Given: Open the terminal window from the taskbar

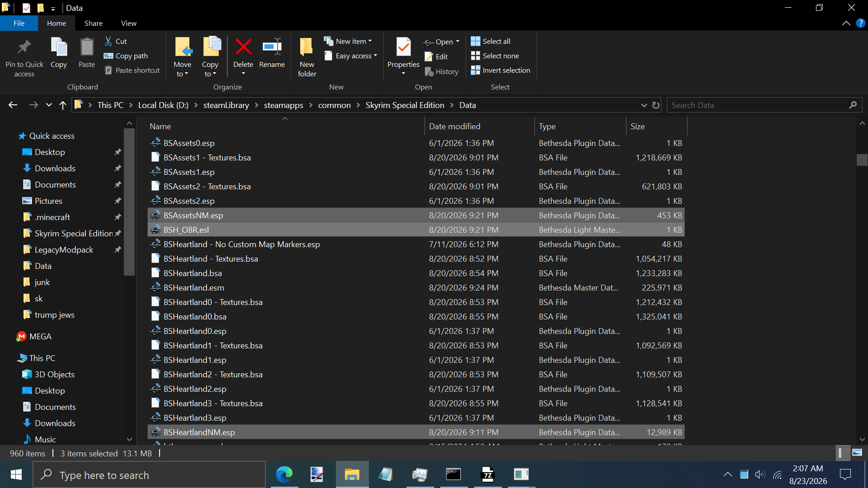Looking at the screenshot, I should (x=453, y=474).
